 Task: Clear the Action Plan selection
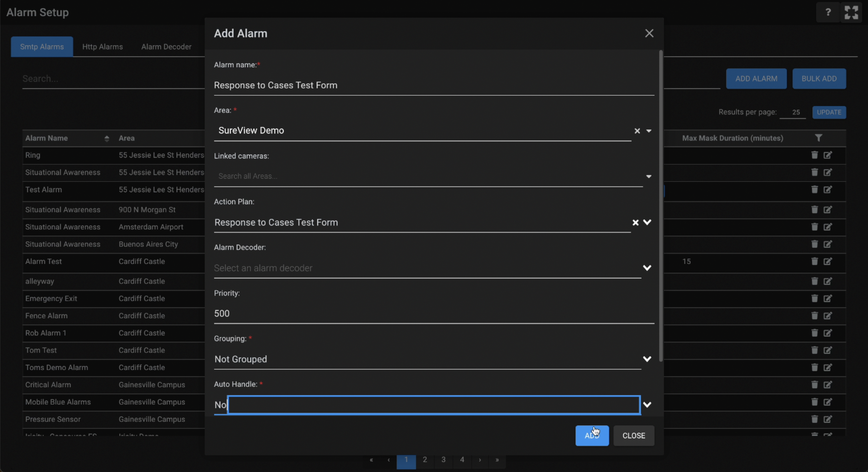tap(635, 222)
